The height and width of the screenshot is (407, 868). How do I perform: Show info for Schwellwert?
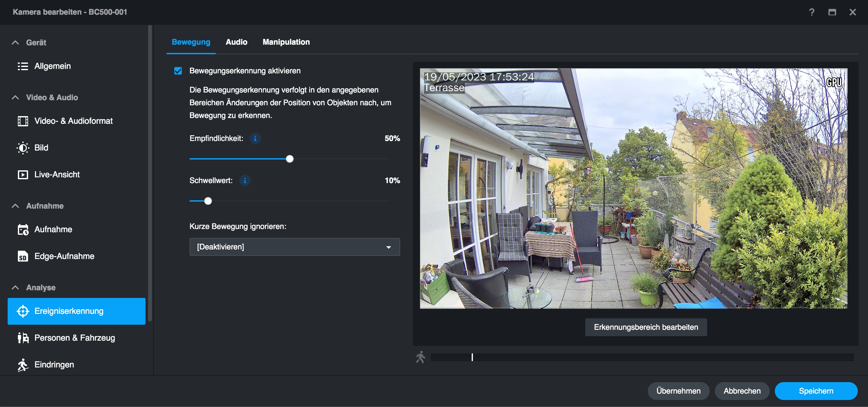[x=245, y=181]
